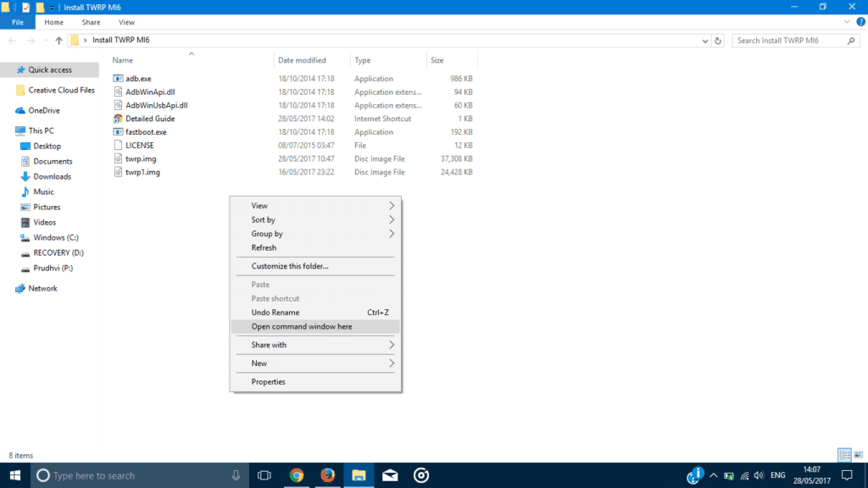
Task: Switch to Large icons view layout
Action: (858, 455)
